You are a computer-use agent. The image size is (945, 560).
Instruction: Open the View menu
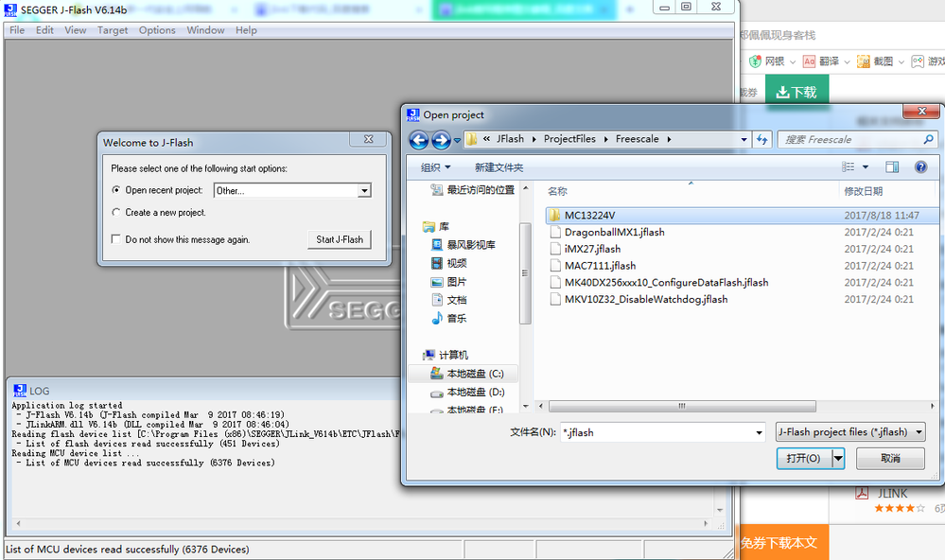click(x=76, y=30)
